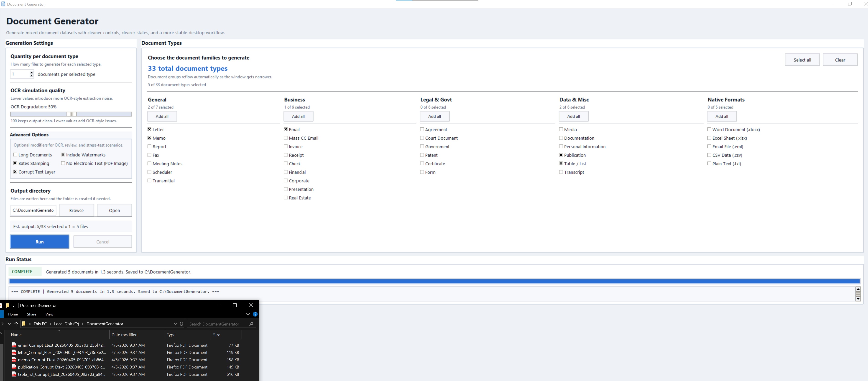This screenshot has height=381, width=868.
Task: Open the address bar history dropdown arrow
Action: coord(175,324)
